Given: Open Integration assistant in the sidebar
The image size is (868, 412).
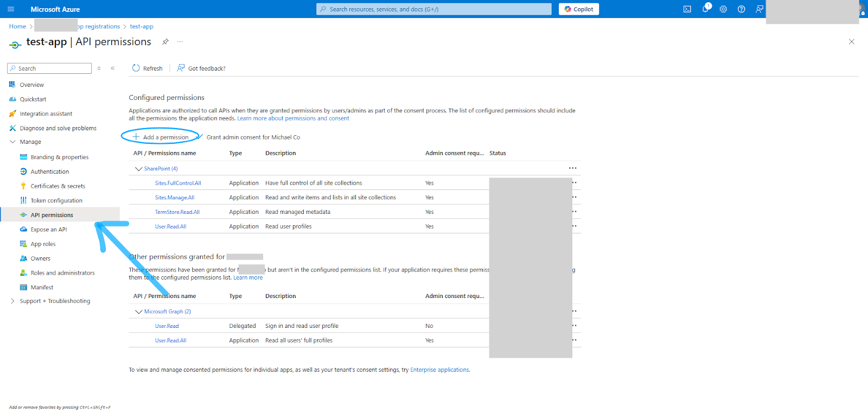Looking at the screenshot, I should coord(46,114).
